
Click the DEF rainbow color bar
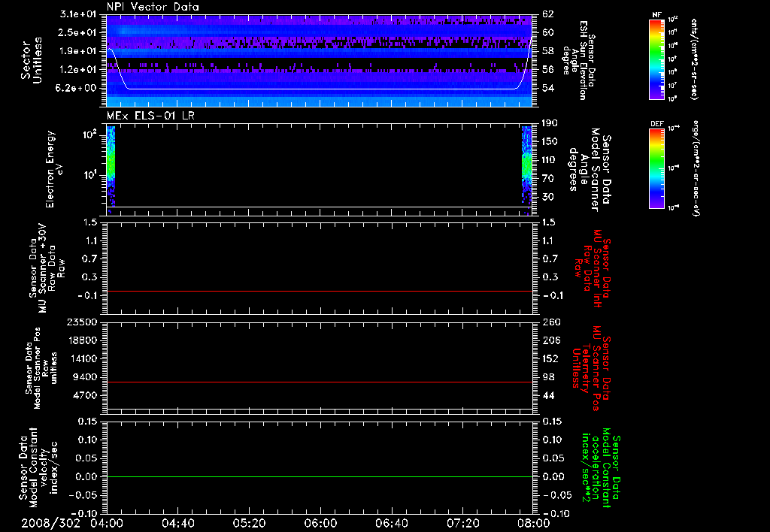tap(656, 168)
